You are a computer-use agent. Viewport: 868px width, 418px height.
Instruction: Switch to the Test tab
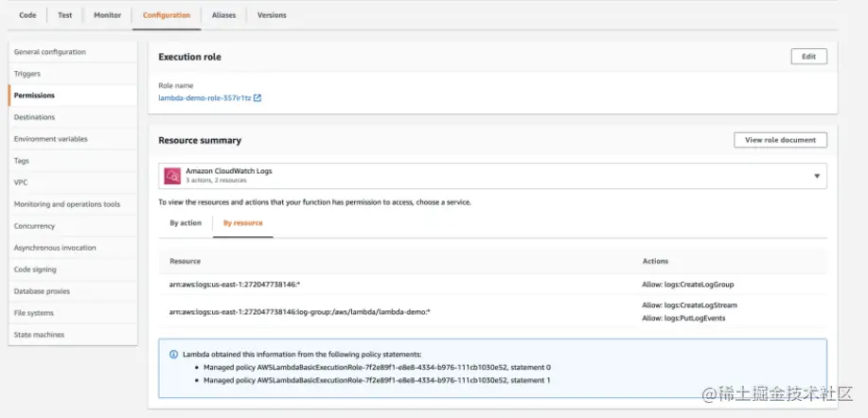(x=65, y=15)
